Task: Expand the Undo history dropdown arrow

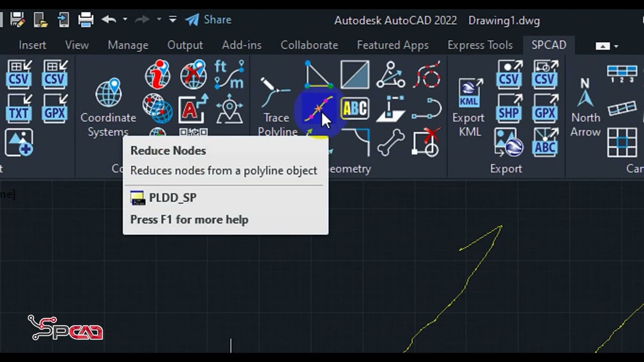Action: tap(125, 20)
